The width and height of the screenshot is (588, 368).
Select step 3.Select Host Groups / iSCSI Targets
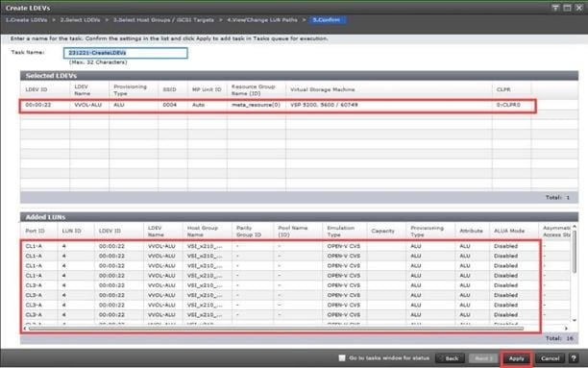163,20
